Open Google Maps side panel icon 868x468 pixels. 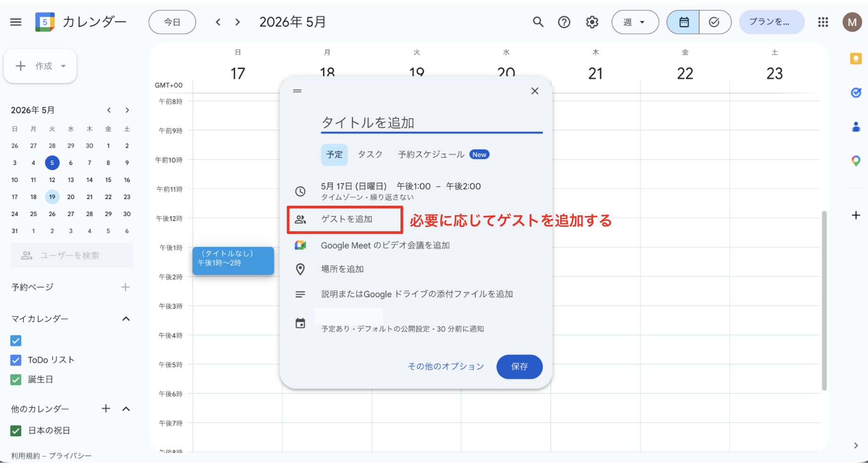coord(856,161)
